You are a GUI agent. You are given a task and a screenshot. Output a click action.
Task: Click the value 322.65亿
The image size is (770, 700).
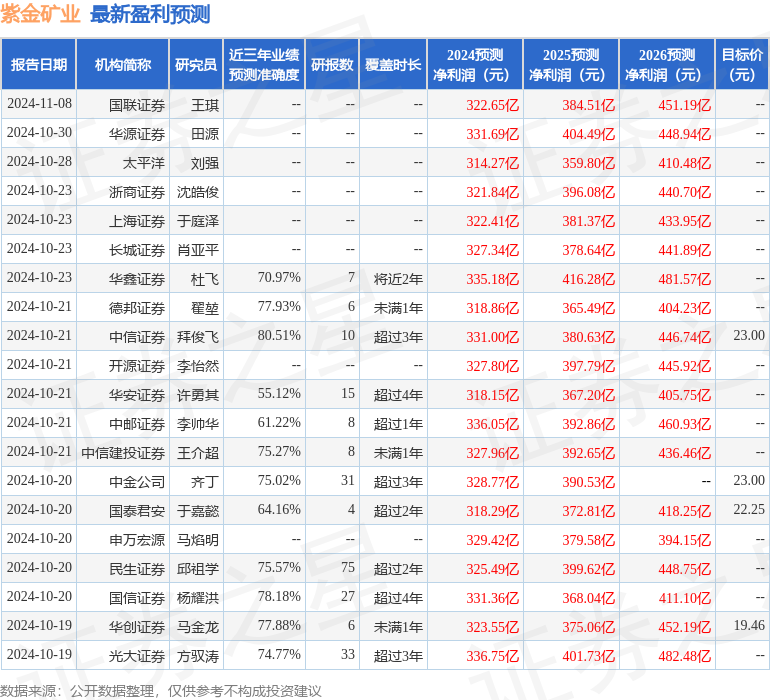[x=493, y=105]
